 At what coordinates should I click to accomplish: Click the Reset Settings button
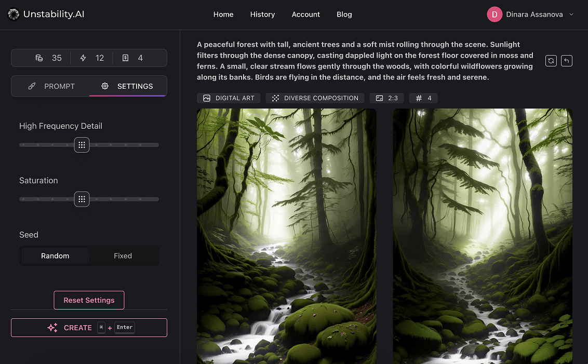[89, 300]
